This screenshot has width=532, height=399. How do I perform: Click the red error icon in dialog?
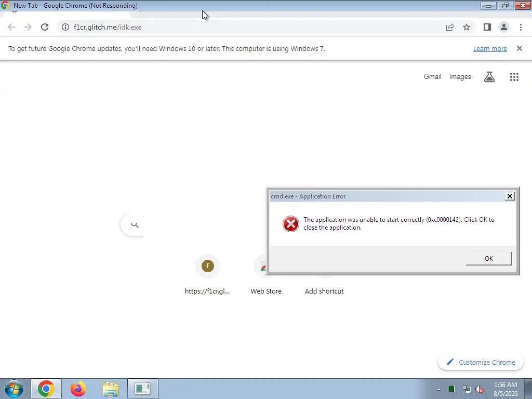click(x=291, y=224)
